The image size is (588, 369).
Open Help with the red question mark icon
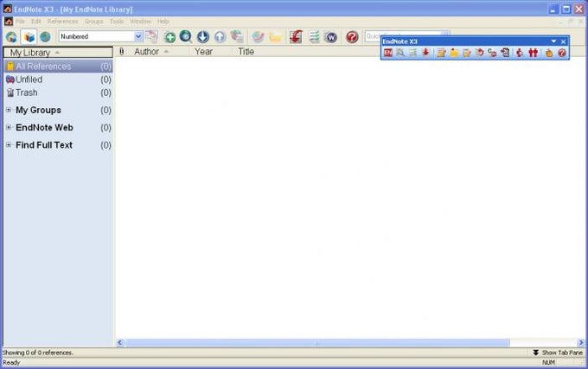pos(352,36)
